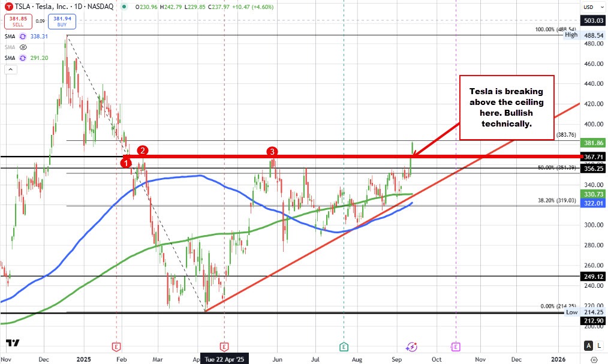Viewport: 608px width, 364px height.
Task: Click the green 330.73 SMA price label
Action: click(x=593, y=194)
